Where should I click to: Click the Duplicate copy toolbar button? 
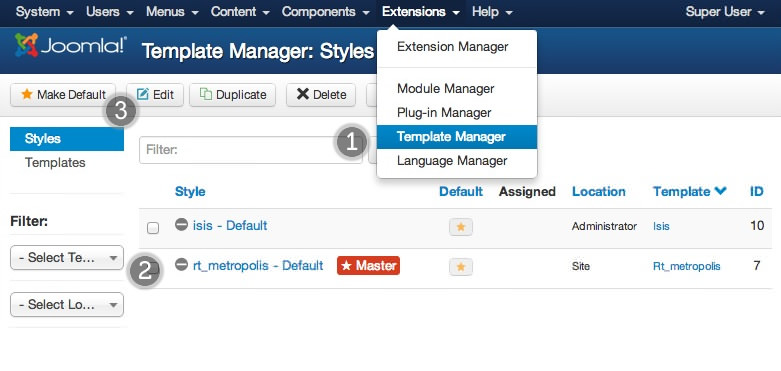[x=233, y=95]
